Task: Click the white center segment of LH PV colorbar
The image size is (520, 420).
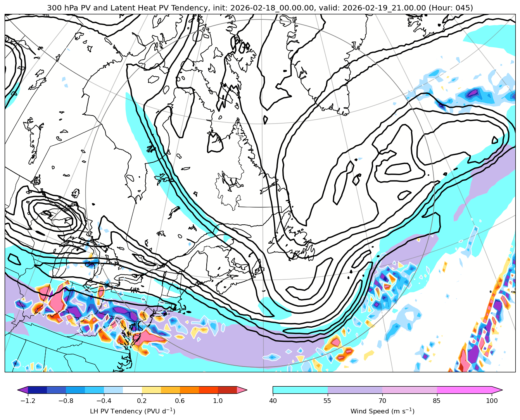Action: (132, 390)
